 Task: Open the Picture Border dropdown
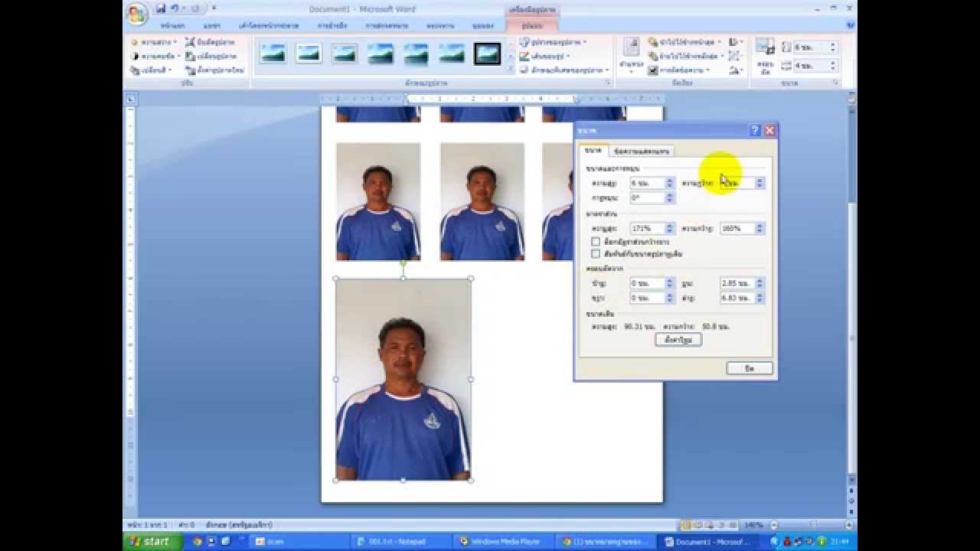(544, 56)
